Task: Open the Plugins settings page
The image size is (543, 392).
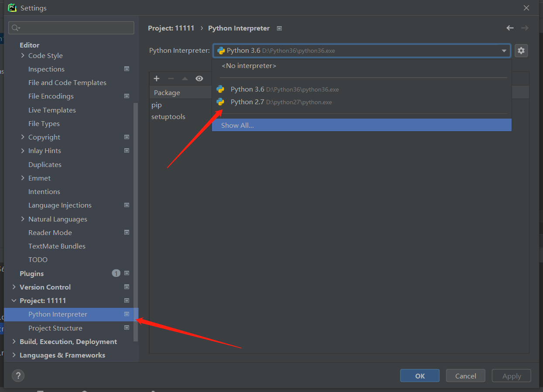Action: tap(32, 273)
